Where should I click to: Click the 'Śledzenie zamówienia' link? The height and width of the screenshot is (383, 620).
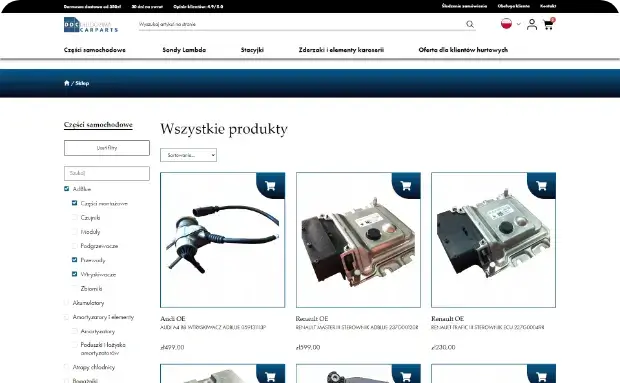coord(464,6)
